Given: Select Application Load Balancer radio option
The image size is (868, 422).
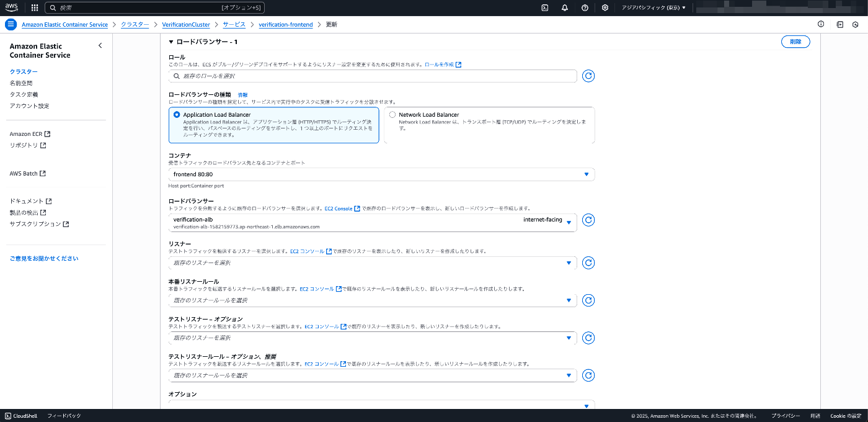Looking at the screenshot, I should coord(177,115).
